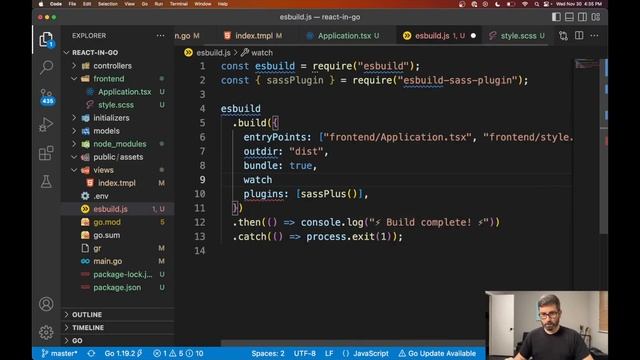The height and width of the screenshot is (360, 640).
Task: Open package-lock.json in the explorer
Action: (x=122, y=275)
